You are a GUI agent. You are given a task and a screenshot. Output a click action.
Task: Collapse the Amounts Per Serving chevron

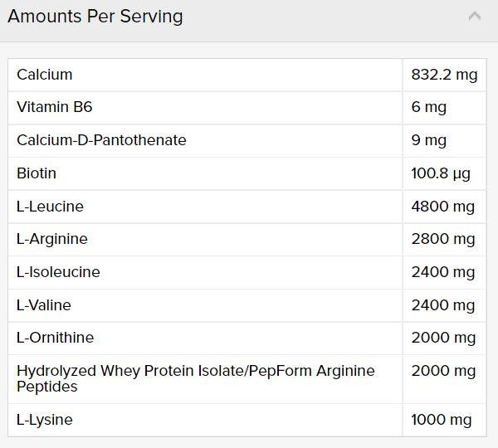(x=475, y=17)
